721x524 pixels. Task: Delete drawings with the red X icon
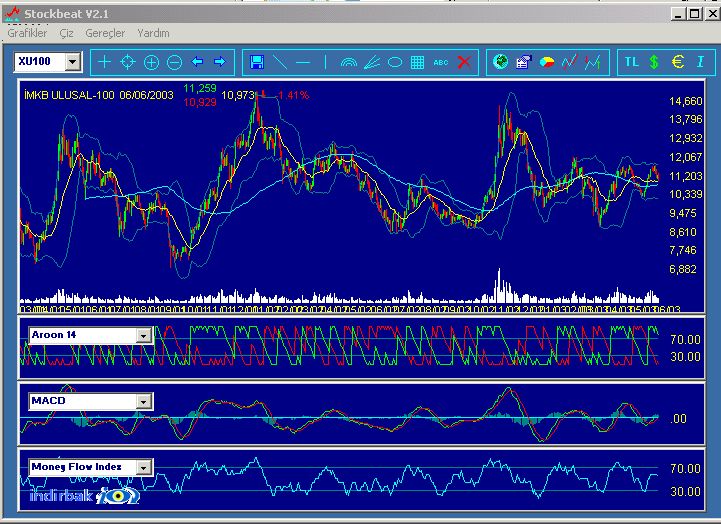(x=464, y=62)
